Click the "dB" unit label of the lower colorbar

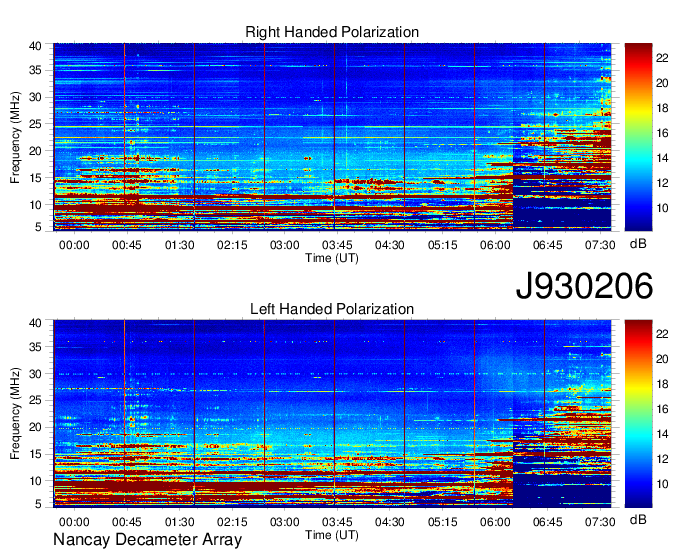click(x=638, y=519)
